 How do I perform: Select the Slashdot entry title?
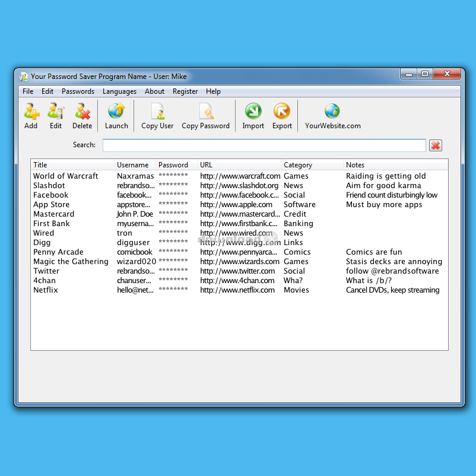49,186
